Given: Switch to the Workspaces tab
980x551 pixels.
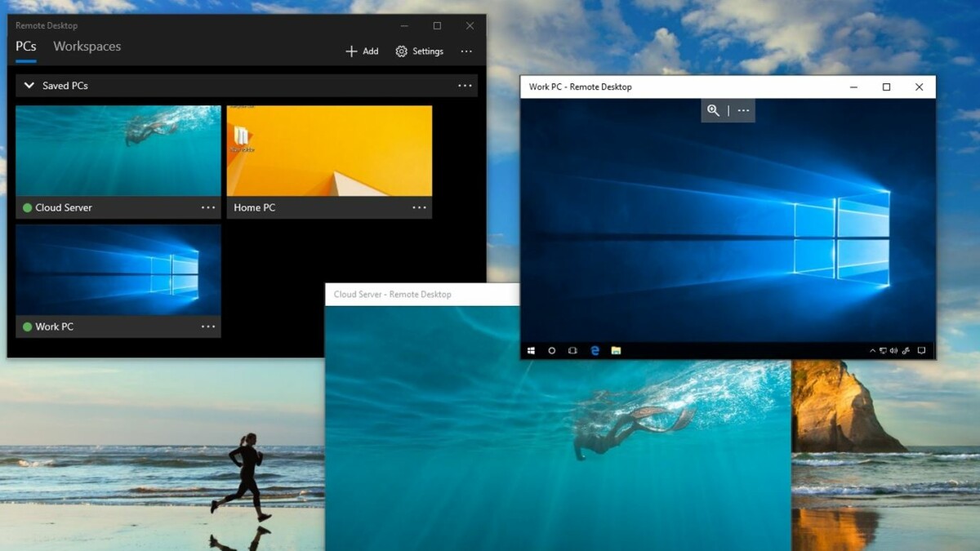Looking at the screenshot, I should point(87,47).
